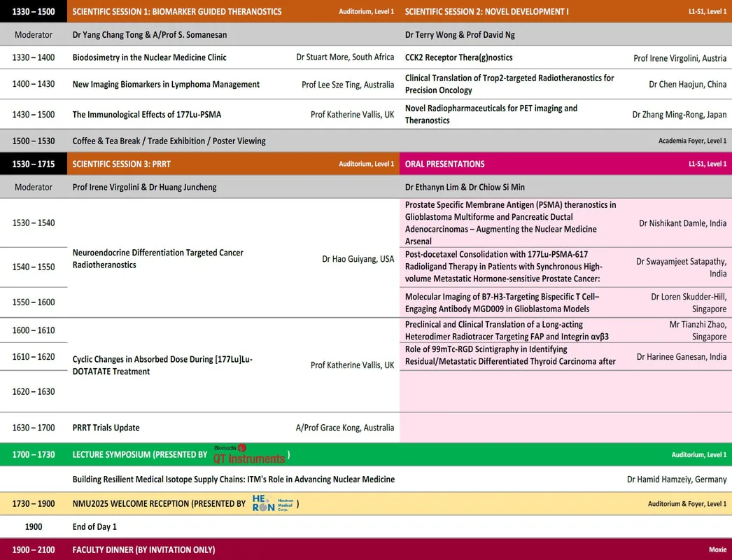Click 'Biodosimetry in the Nuclear Medicine Clinic'
The image size is (732, 560).
[x=149, y=57]
